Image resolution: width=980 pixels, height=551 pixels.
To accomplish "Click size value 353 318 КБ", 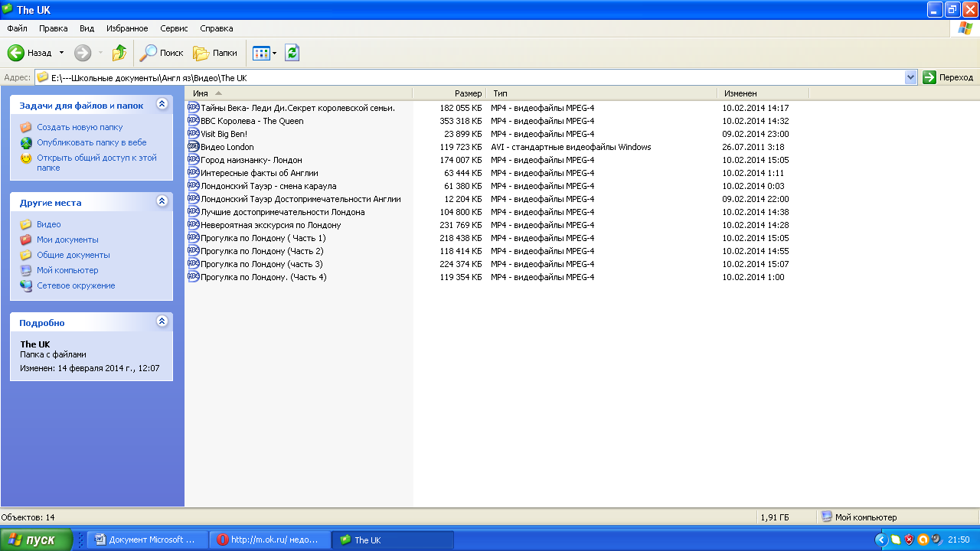I will 461,121.
